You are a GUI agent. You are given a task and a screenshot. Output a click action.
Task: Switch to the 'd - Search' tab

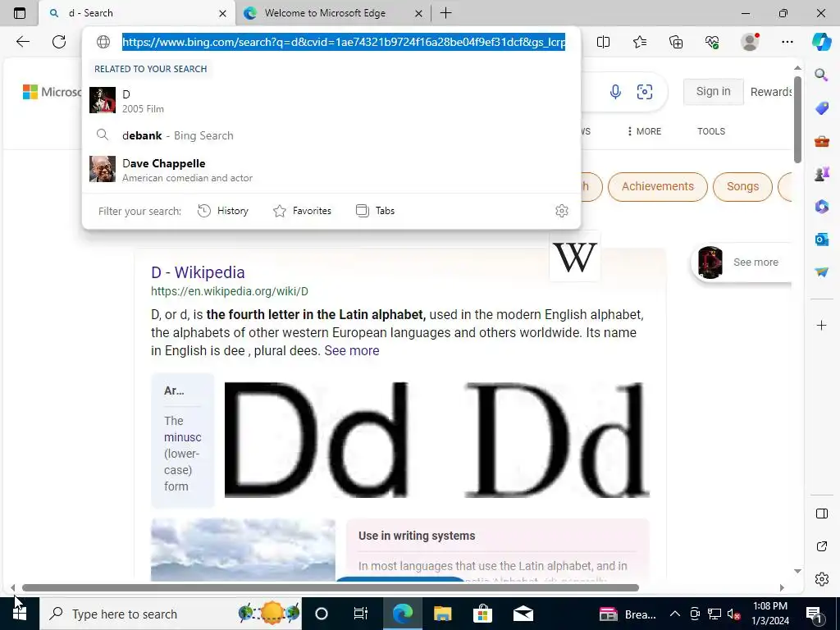coord(137,13)
